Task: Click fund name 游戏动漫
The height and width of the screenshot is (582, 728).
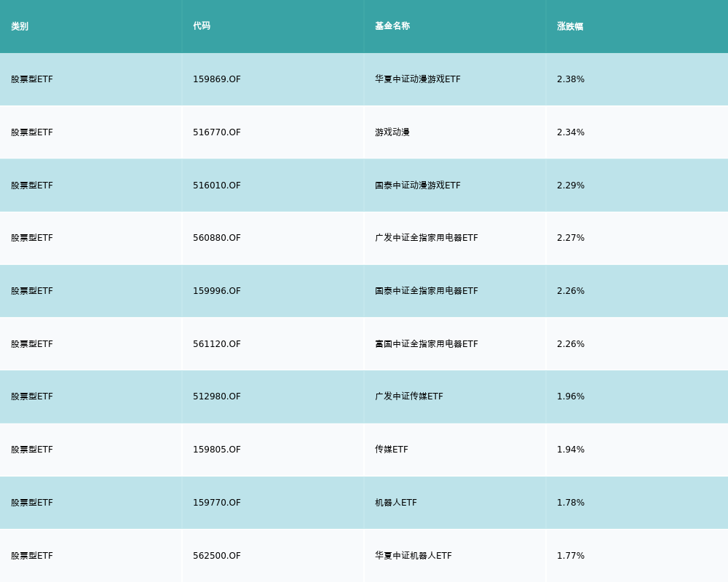Action: click(392, 132)
